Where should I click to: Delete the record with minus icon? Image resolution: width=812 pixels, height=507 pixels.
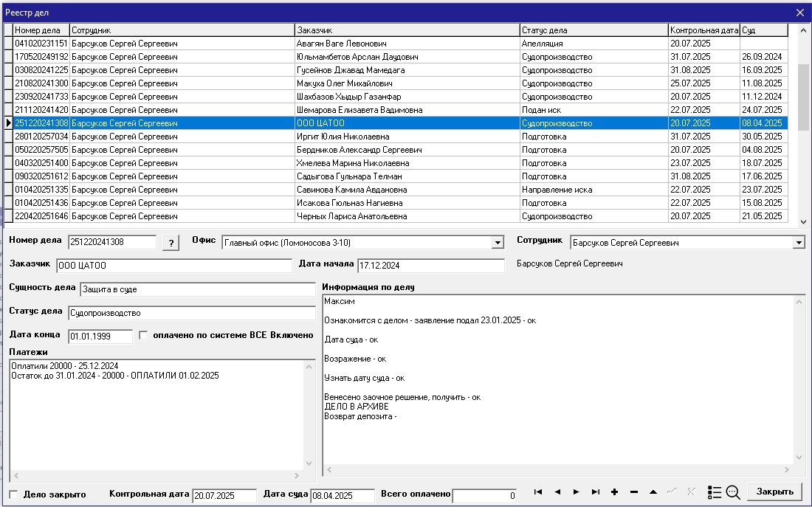(x=634, y=492)
